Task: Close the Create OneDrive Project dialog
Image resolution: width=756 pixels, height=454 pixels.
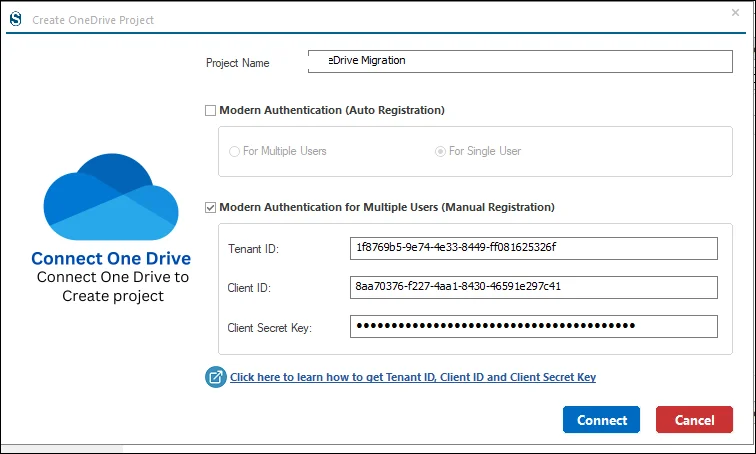Action: click(x=735, y=13)
